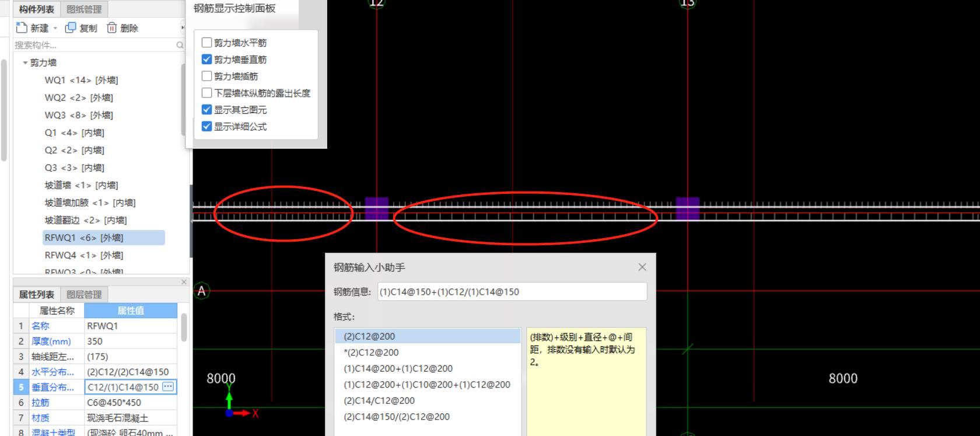Screen dimensions: 980x436
Task: Click the property list vertical scrollbar
Action: point(184,327)
